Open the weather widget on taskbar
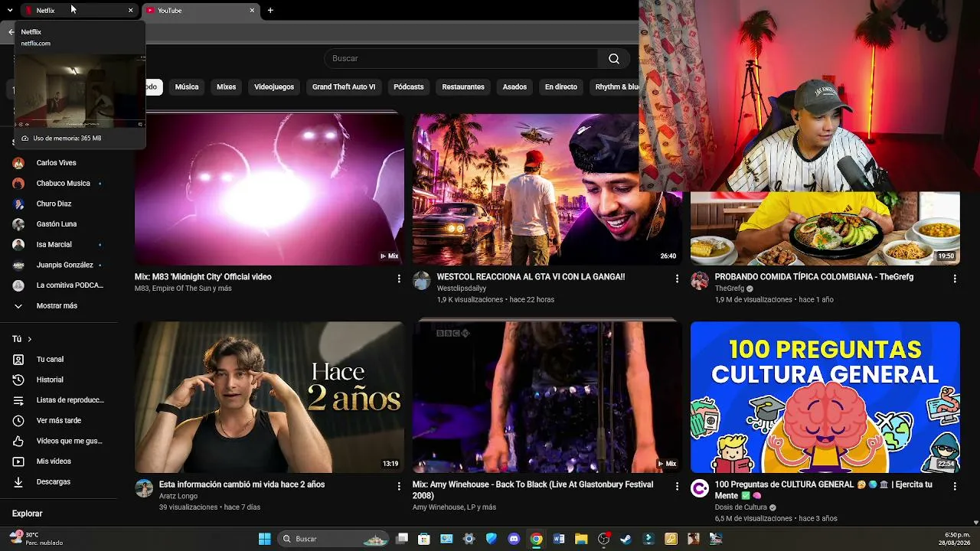Screen dimensions: 980x551 tap(36, 539)
